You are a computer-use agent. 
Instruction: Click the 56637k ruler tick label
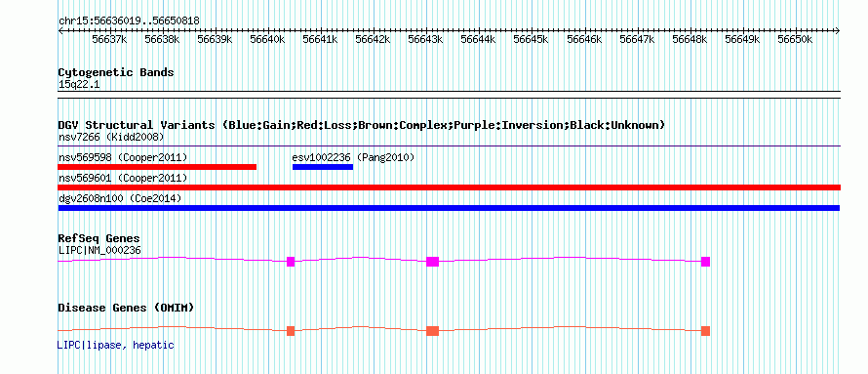(x=109, y=40)
